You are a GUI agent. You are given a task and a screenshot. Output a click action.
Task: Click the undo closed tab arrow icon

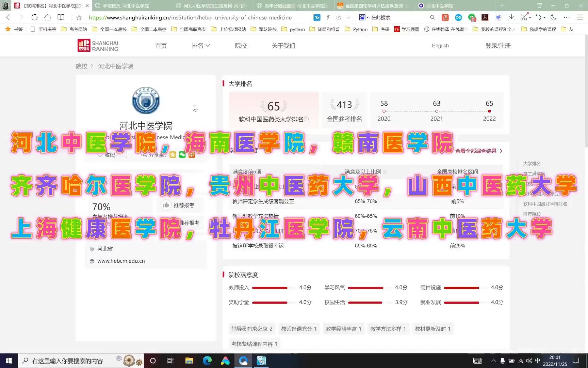(x=538, y=17)
